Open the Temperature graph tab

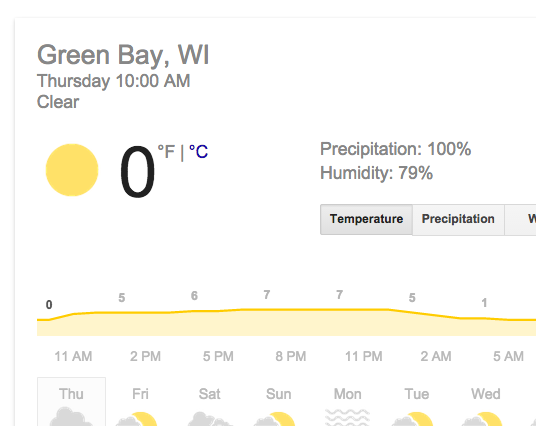[x=366, y=219]
